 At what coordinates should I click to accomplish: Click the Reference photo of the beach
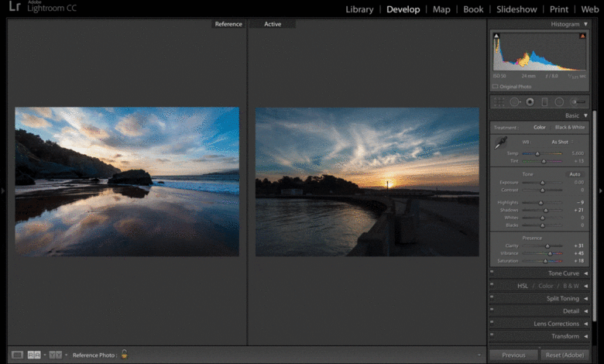[127, 181]
